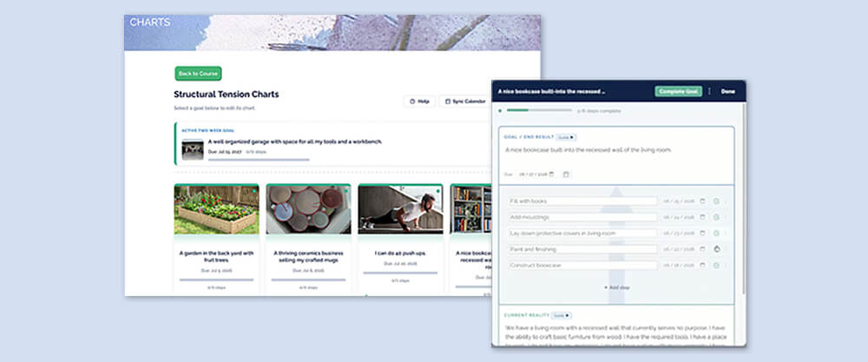Click 'I can do 40 push ups' card title
The width and height of the screenshot is (868, 362).
(x=400, y=253)
